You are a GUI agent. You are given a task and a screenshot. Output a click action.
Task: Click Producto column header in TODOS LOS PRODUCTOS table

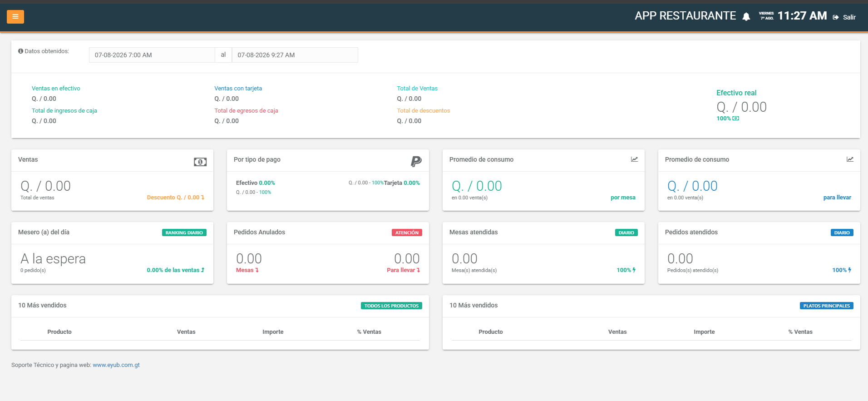coord(59,332)
